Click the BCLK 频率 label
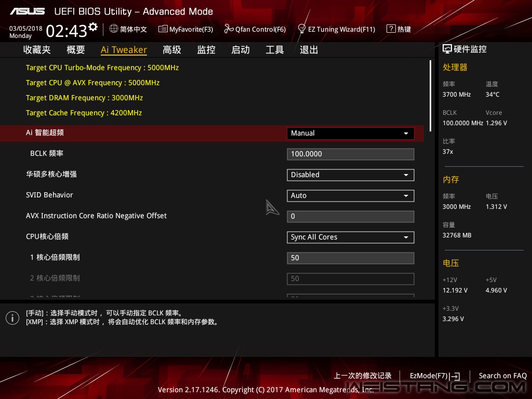The height and width of the screenshot is (399, 532). point(47,153)
